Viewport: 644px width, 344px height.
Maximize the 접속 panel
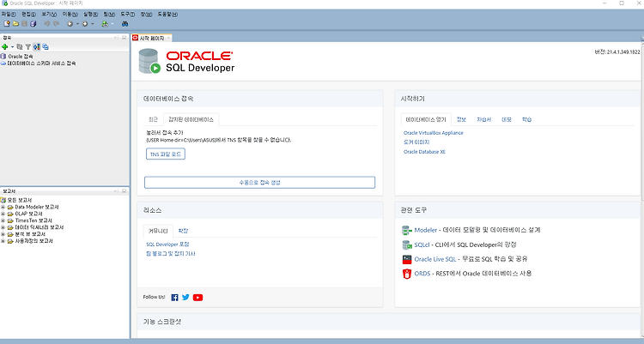(124, 38)
